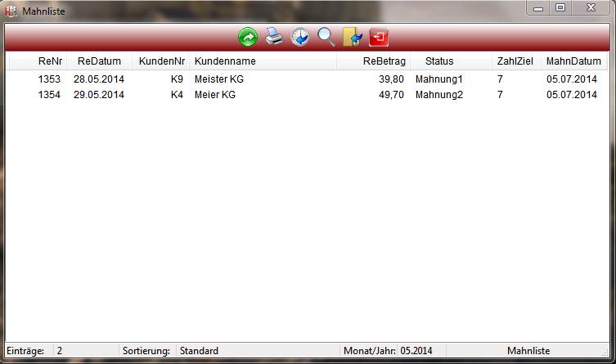Click ZahlZiel value 7 in Meister KG row
The height and width of the screenshot is (364, 616).
[500, 79]
